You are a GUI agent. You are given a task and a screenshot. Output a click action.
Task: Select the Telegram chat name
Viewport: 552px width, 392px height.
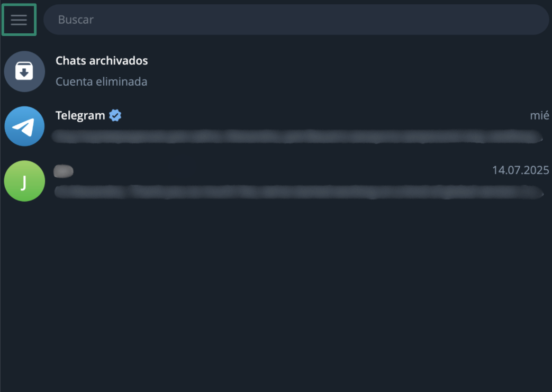tap(80, 115)
